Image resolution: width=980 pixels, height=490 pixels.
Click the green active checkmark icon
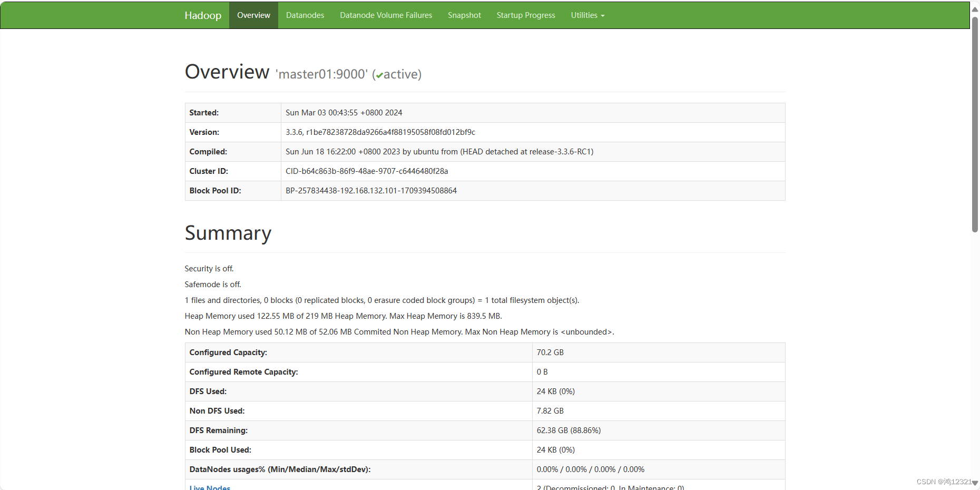tap(379, 75)
